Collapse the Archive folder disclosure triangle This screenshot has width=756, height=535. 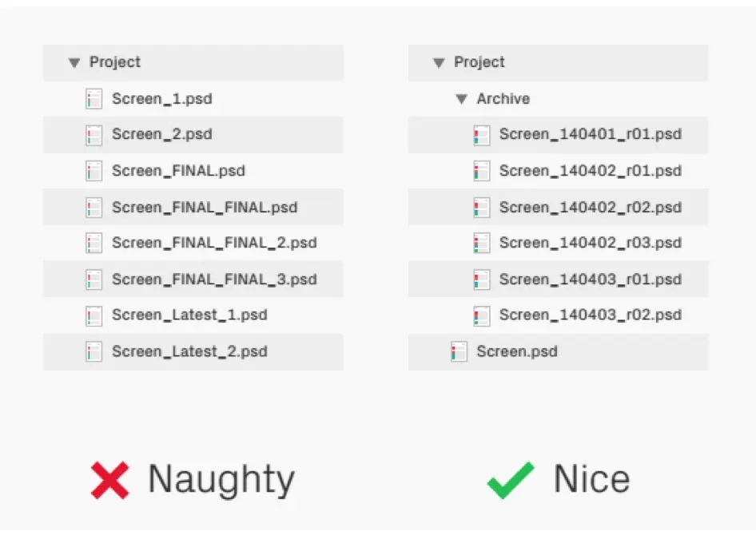pos(461,99)
